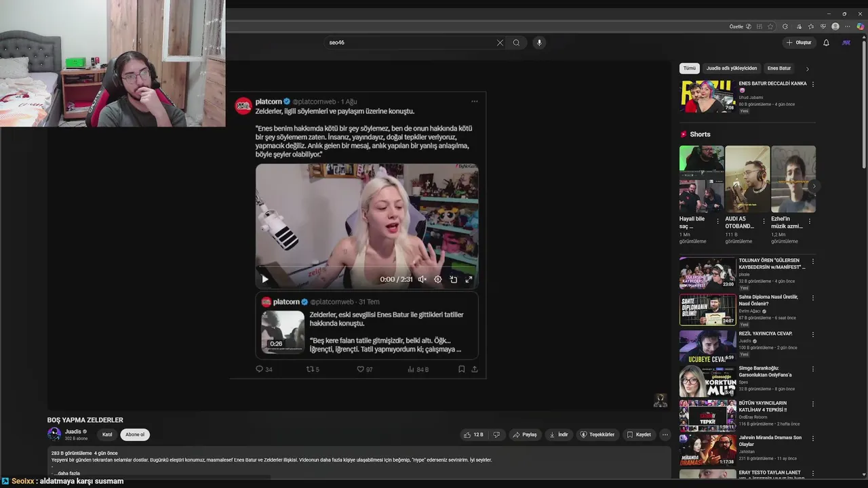Open options for Ezhel'in müzik short
The height and width of the screenshot is (488, 868).
pyautogui.click(x=810, y=221)
